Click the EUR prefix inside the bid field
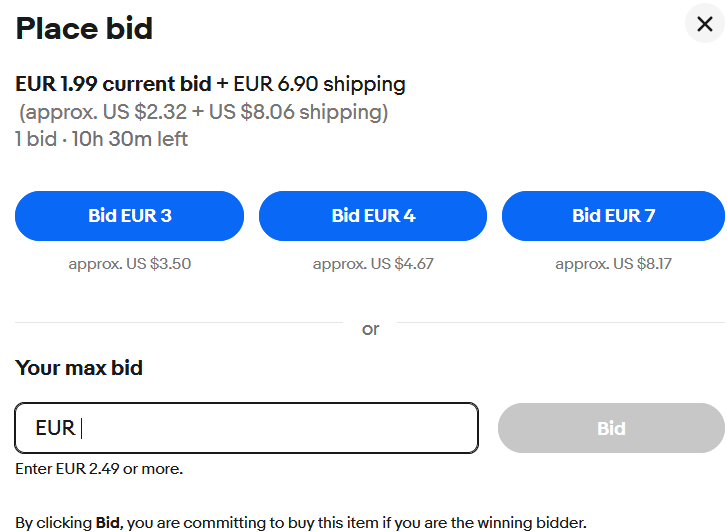The image size is (727, 532). pyautogui.click(x=55, y=428)
